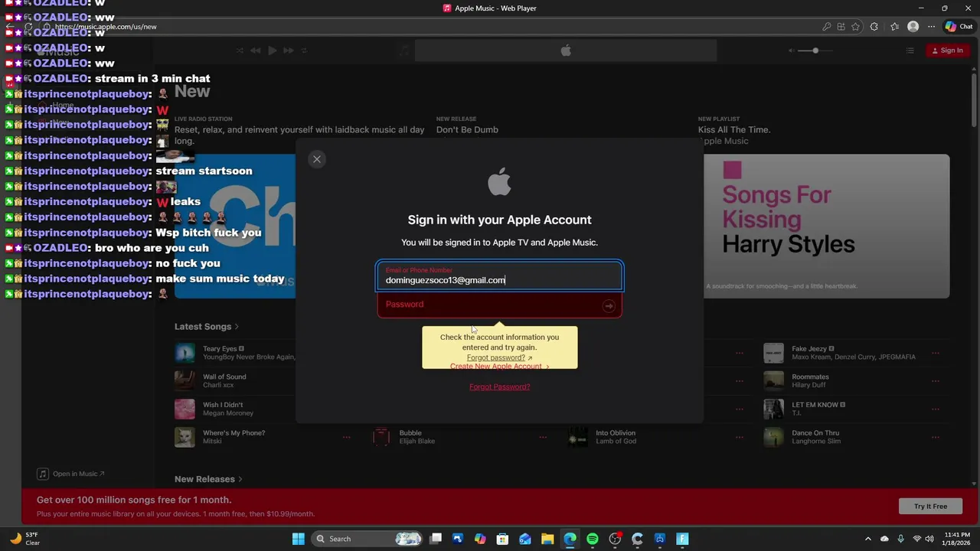Open more options for Bubble

point(544,438)
